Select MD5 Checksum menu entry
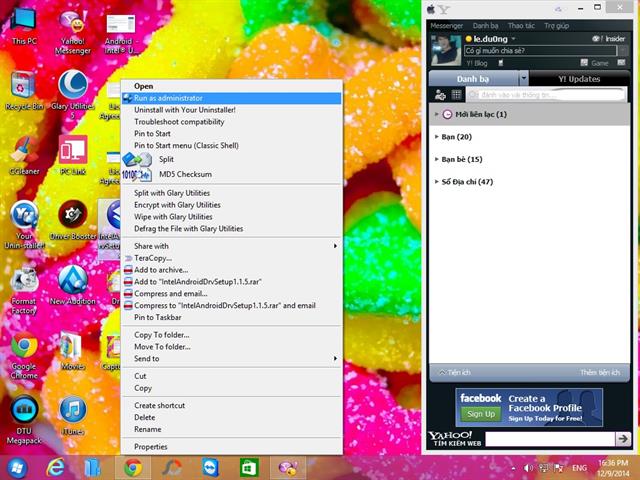This screenshot has height=480, width=640. (231, 174)
